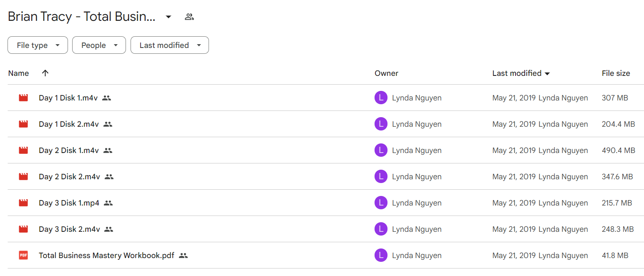644x276 pixels.
Task: Open the file Day 2 Disk 2.m4v
Action: (x=70, y=177)
